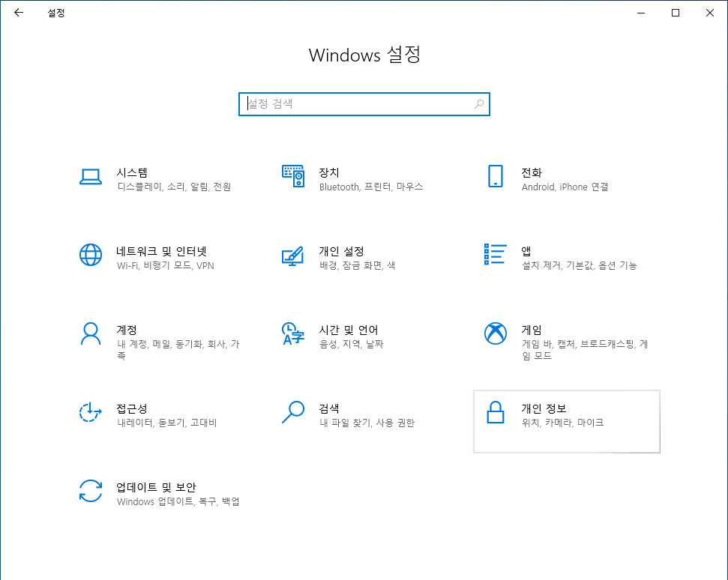
Task: Maximize the 설정 window
Action: (x=676, y=13)
